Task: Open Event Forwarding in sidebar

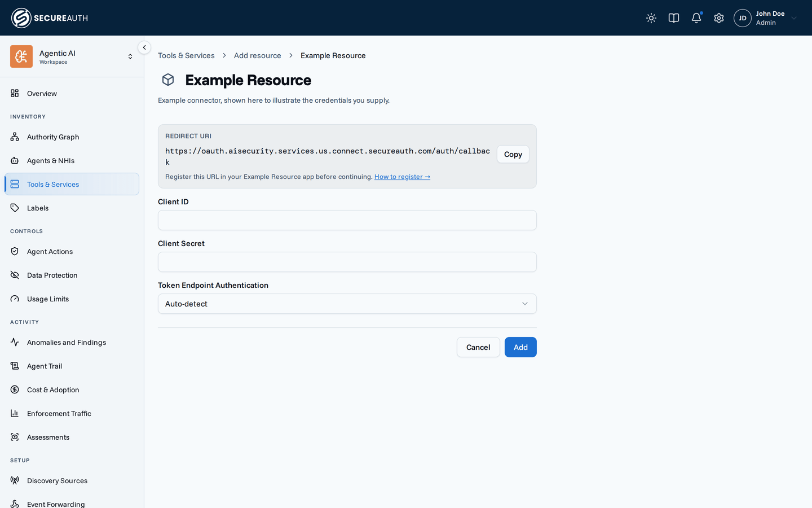Action: point(72,502)
